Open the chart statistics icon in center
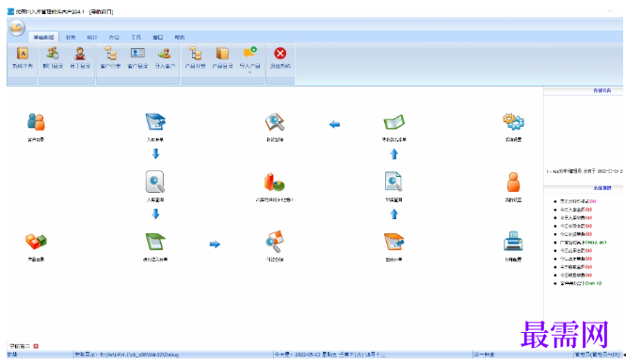The image size is (626, 364). 274,186
